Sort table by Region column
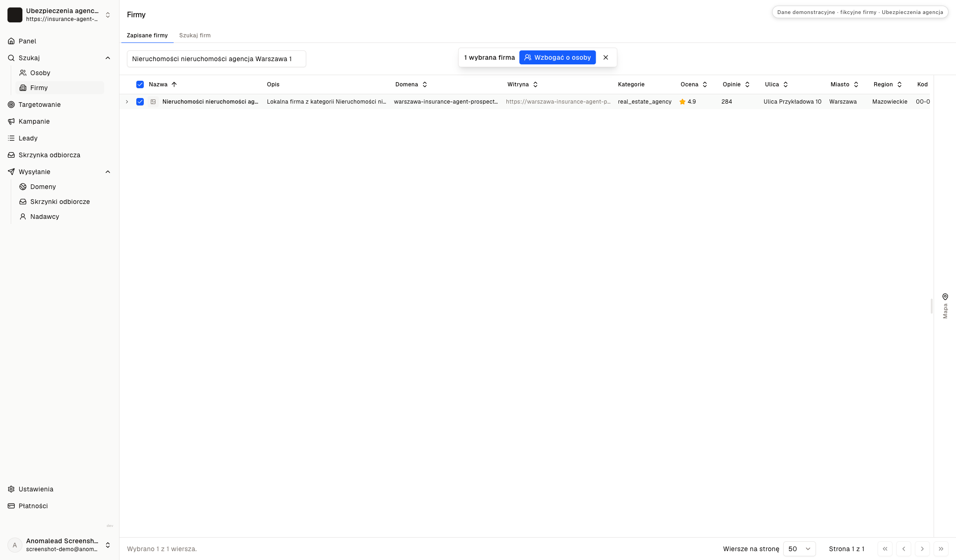 pos(887,84)
